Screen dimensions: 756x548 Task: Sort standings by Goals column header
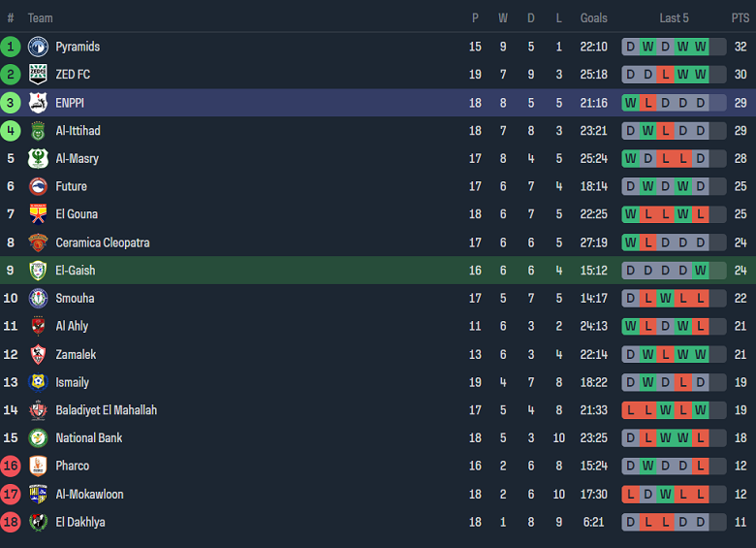593,18
